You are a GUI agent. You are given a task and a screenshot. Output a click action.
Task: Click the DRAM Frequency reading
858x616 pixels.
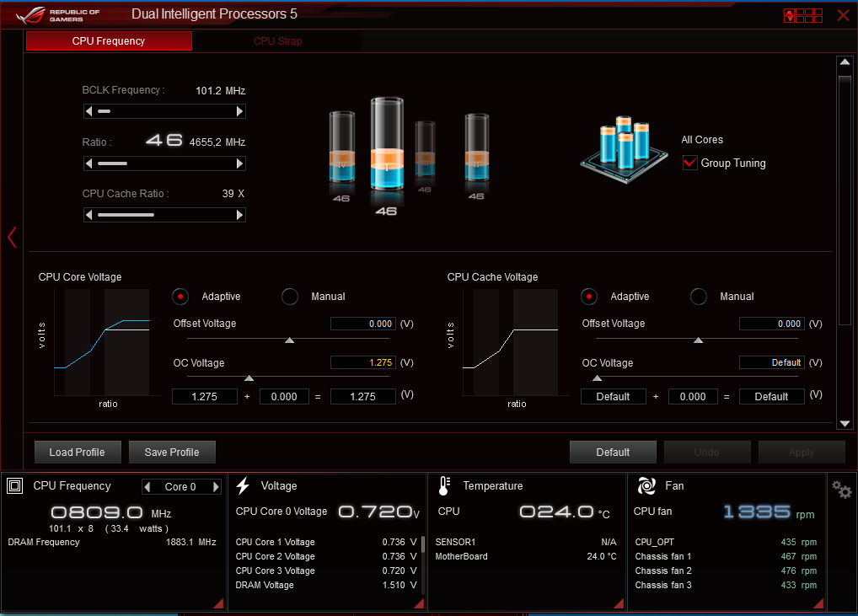112,542
